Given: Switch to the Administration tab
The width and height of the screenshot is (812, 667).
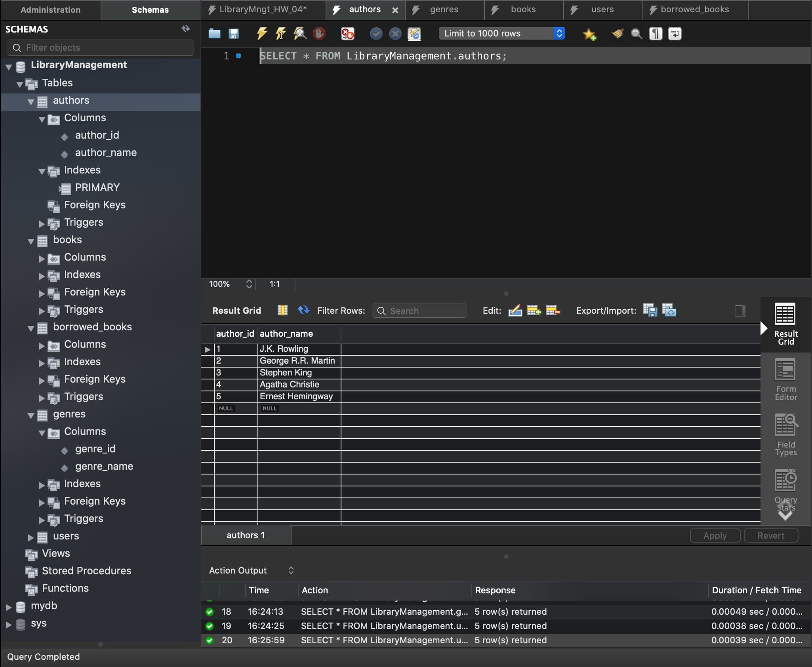Looking at the screenshot, I should (x=50, y=10).
